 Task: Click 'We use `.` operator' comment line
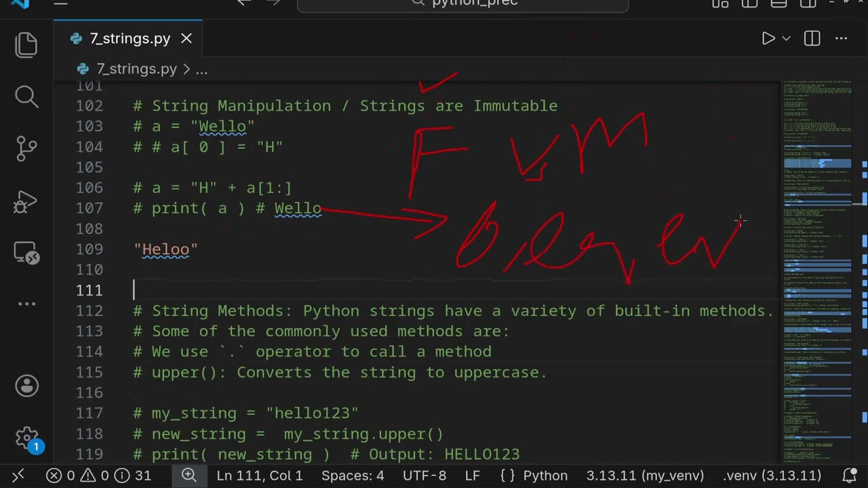[x=312, y=352]
